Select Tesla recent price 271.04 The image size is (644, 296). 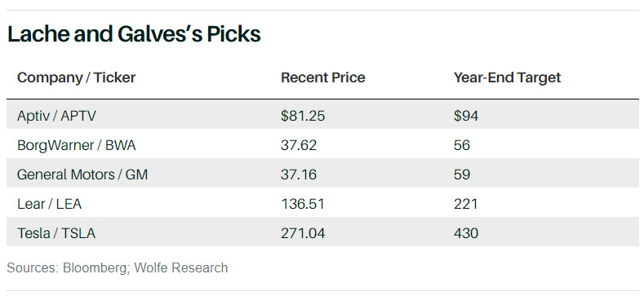303,233
